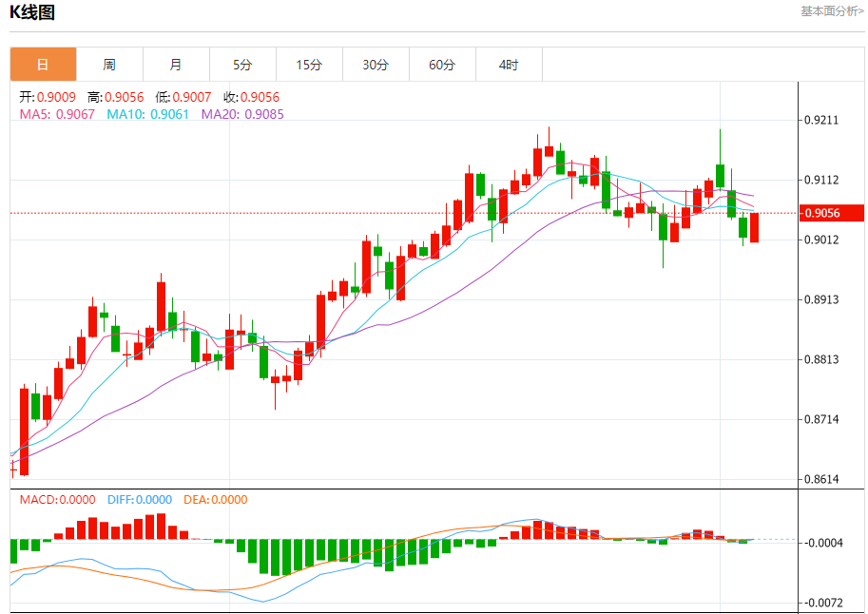Open the 15分 chart tab
868x614 pixels.
tap(309, 65)
